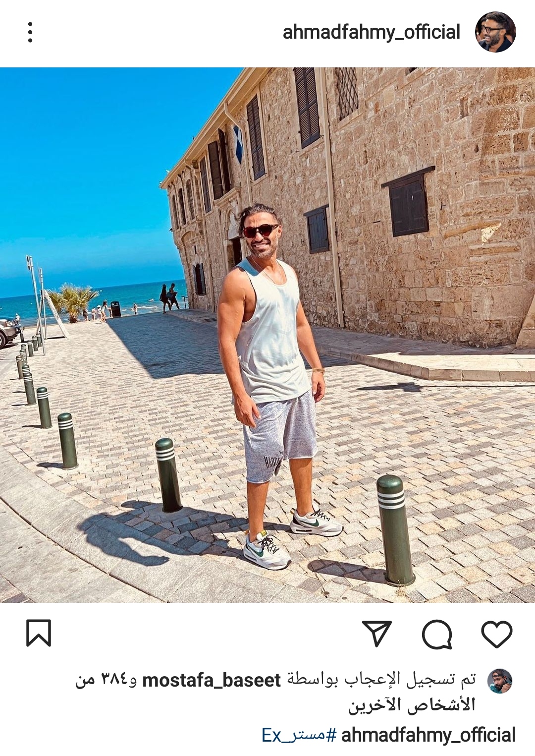This screenshot has width=535, height=756.
Task: Open ahmadfahmy_official profile from the header username
Action: (x=372, y=32)
